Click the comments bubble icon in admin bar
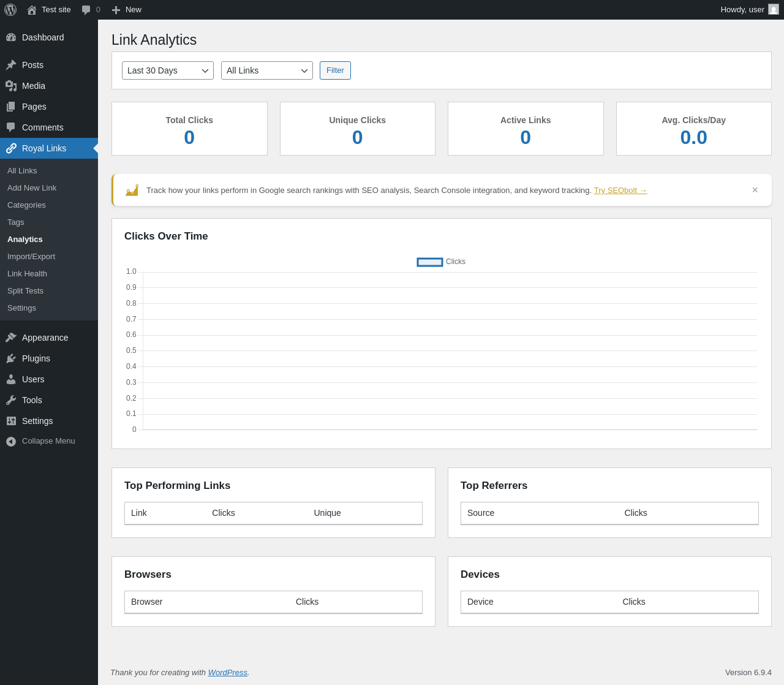 [86, 10]
